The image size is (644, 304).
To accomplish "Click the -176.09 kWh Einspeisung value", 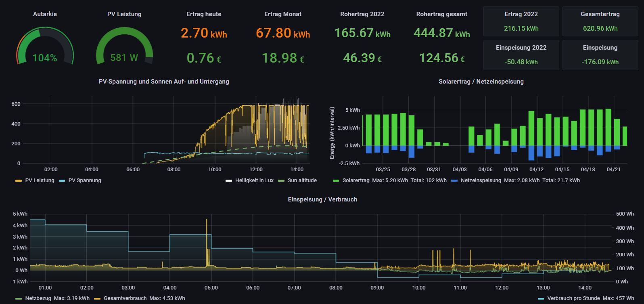I will pyautogui.click(x=600, y=62).
